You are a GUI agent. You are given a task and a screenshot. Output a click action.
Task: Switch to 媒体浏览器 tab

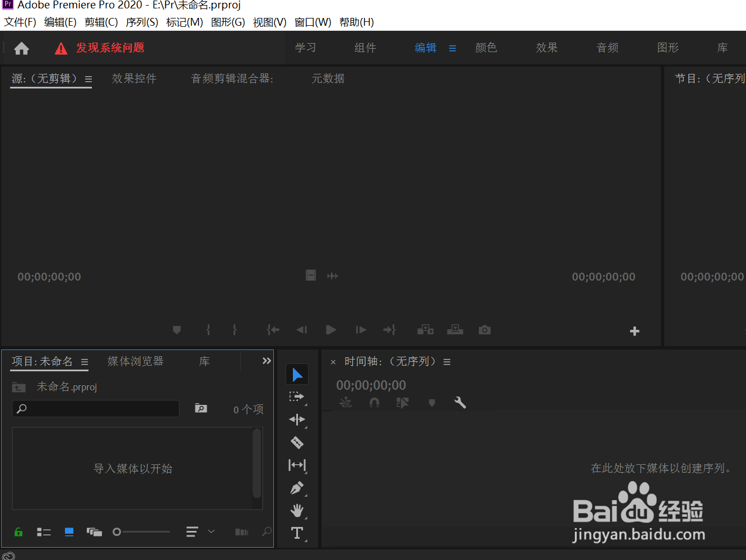pos(136,362)
